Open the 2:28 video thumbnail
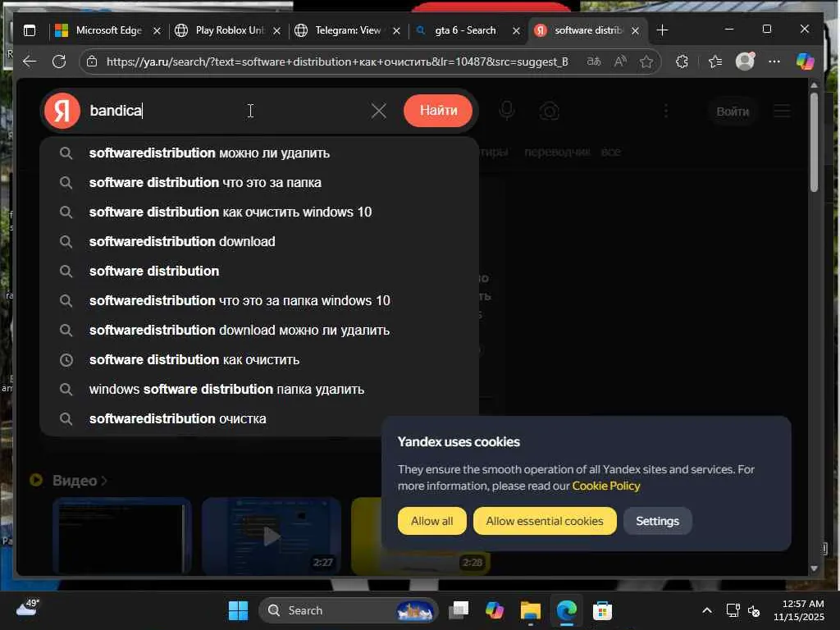The width and height of the screenshot is (840, 630). click(x=420, y=536)
